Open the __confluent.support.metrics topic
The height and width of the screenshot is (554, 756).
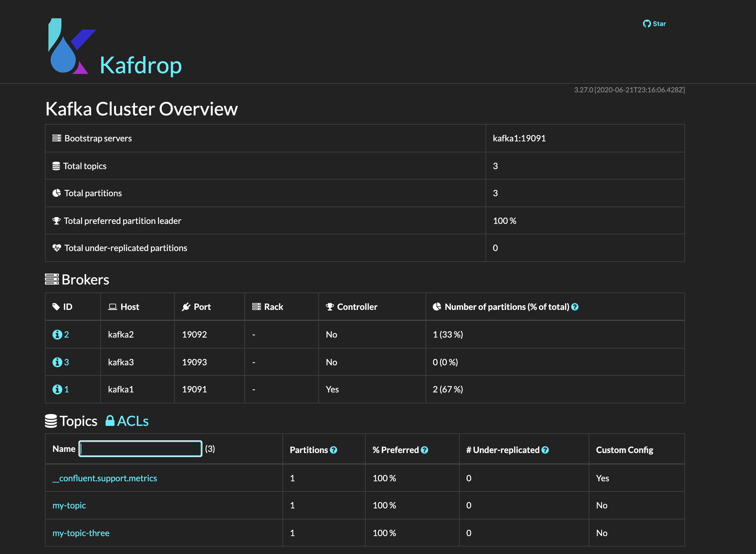click(105, 478)
